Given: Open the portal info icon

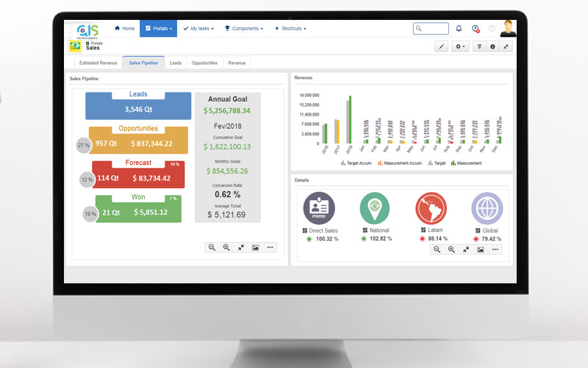Looking at the screenshot, I should [492, 46].
